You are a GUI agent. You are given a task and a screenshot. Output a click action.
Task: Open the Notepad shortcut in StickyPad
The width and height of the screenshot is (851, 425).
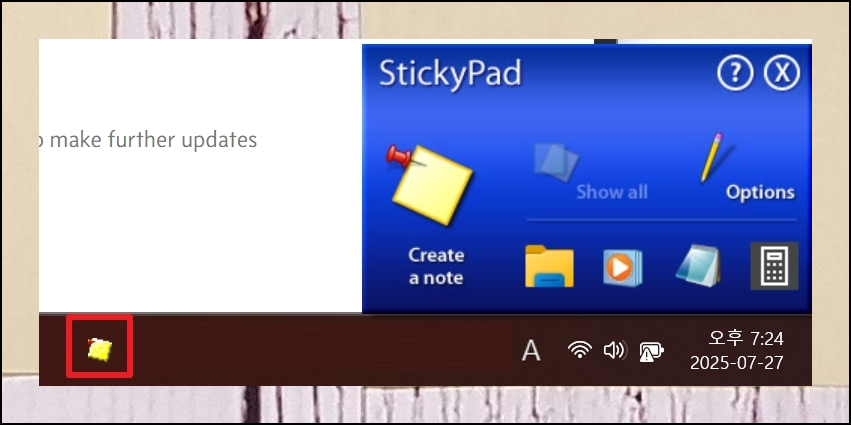[x=700, y=266]
